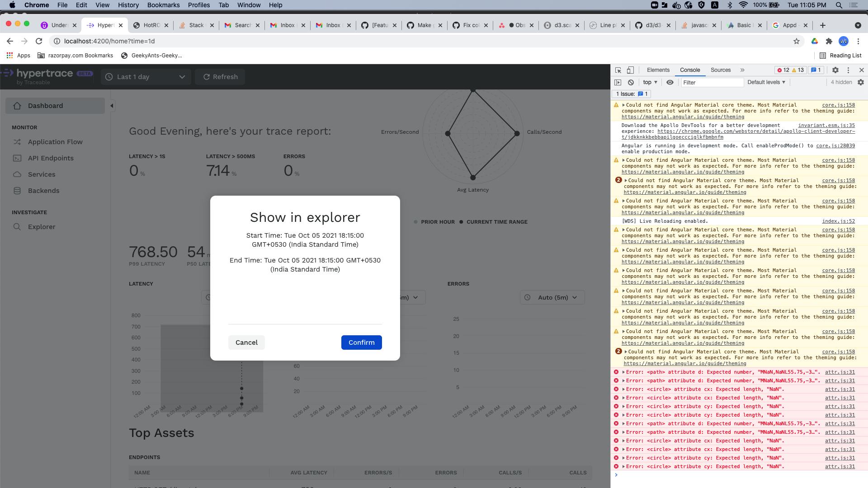Toggle the live expression eye icon
The image size is (868, 488).
coord(670,82)
